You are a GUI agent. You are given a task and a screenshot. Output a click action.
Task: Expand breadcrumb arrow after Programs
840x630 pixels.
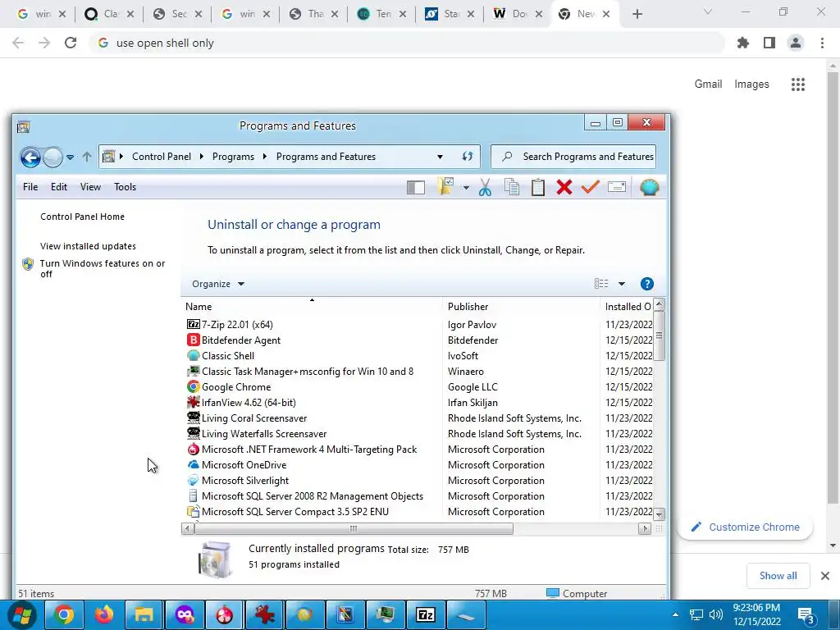coord(265,157)
